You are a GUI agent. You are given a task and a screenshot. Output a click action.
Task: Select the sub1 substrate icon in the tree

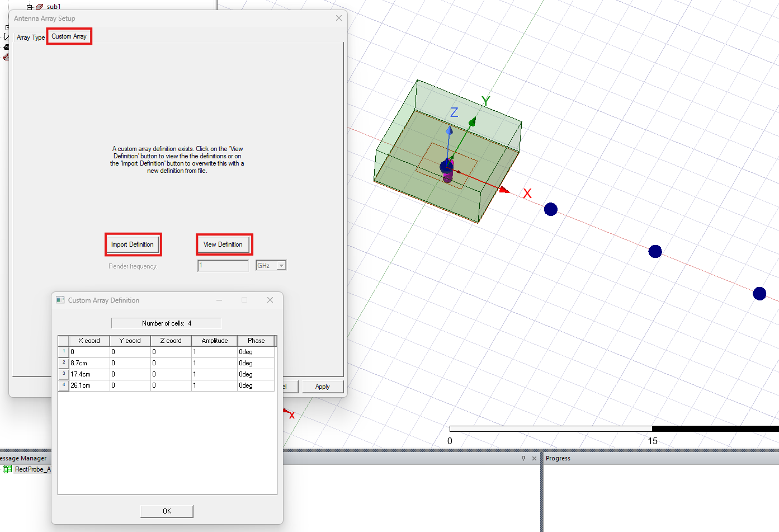pyautogui.click(x=39, y=6)
